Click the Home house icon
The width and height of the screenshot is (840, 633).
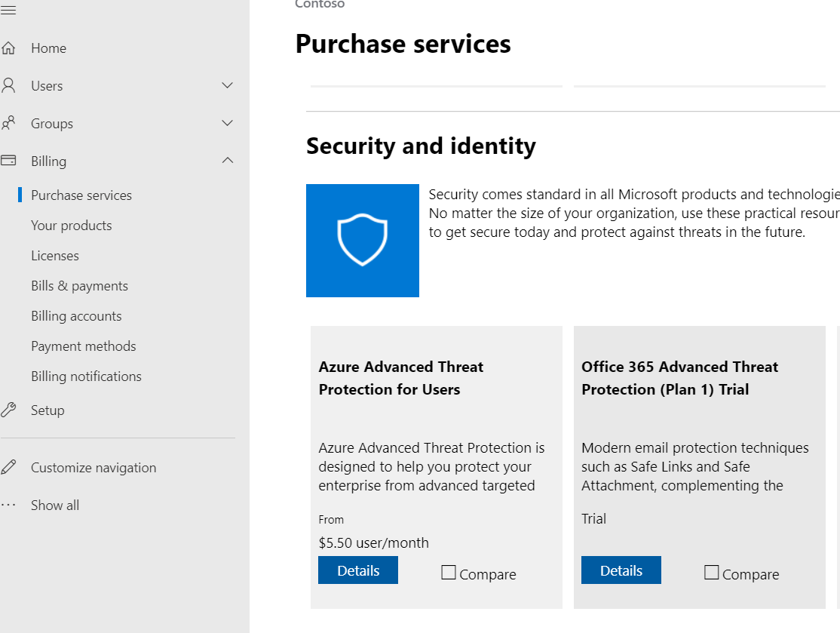point(9,48)
